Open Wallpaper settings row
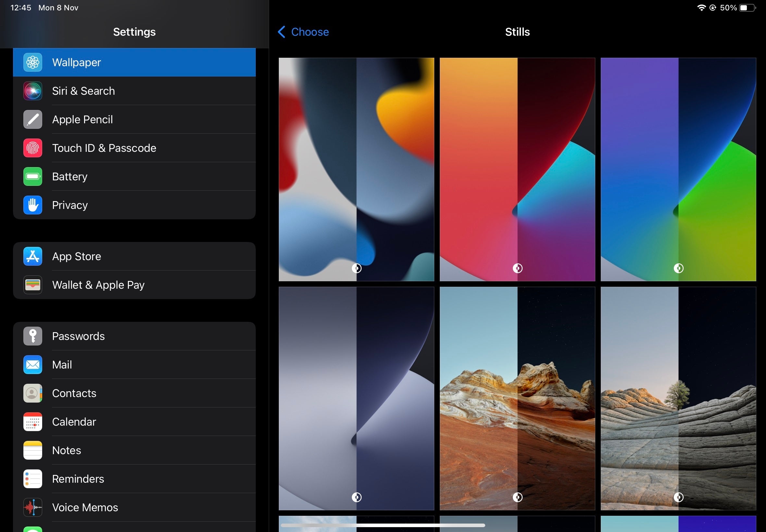 point(134,62)
